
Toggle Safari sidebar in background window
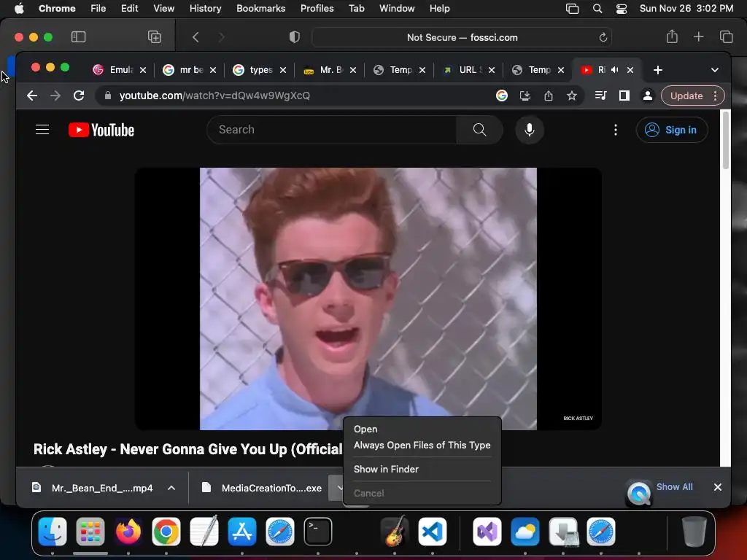tap(78, 37)
